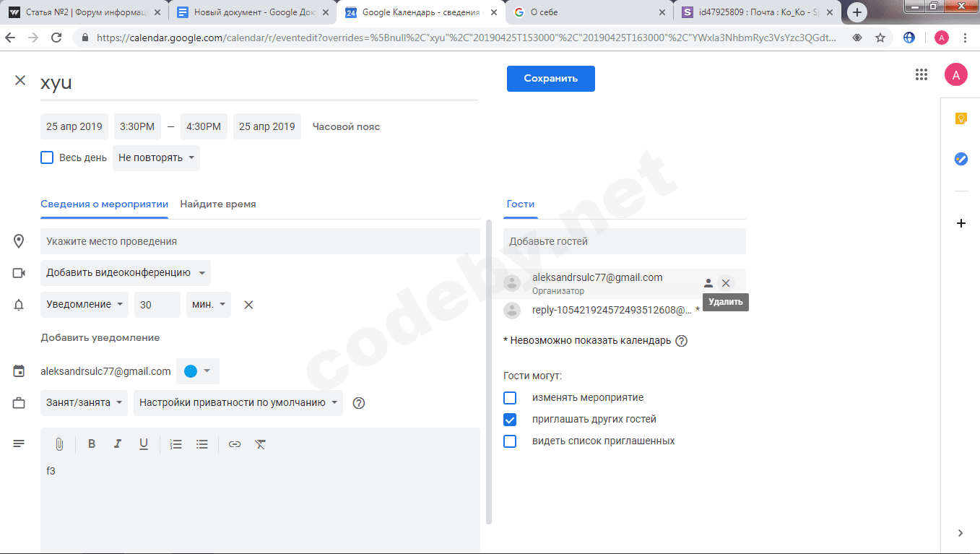Collapse the side panel with the chevron
Viewport: 980px width, 554px height.
[x=961, y=533]
